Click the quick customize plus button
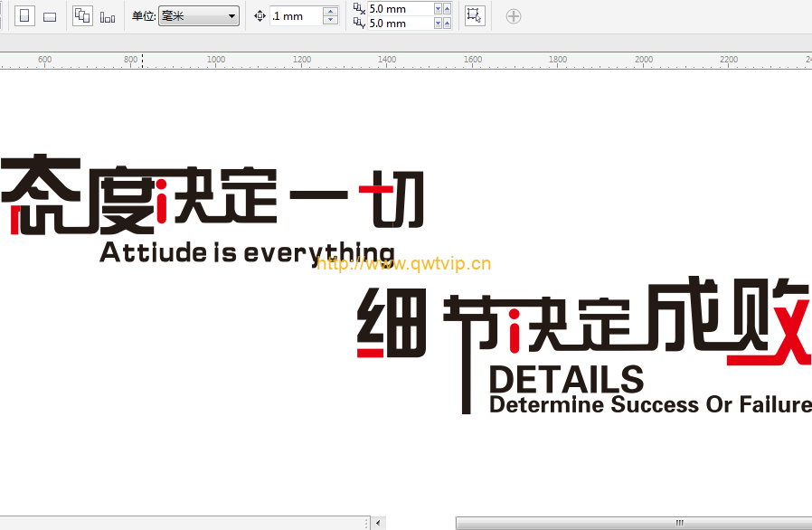812x530 pixels. [514, 16]
